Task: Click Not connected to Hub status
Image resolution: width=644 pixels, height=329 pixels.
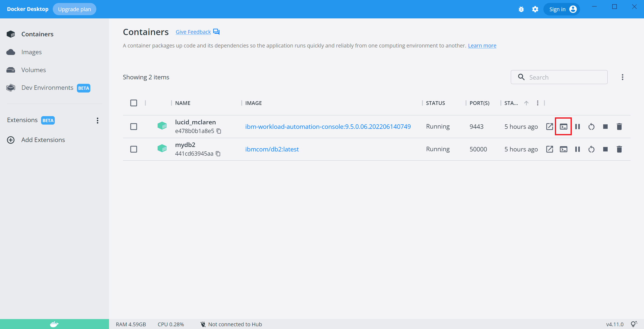Action: tap(231, 324)
